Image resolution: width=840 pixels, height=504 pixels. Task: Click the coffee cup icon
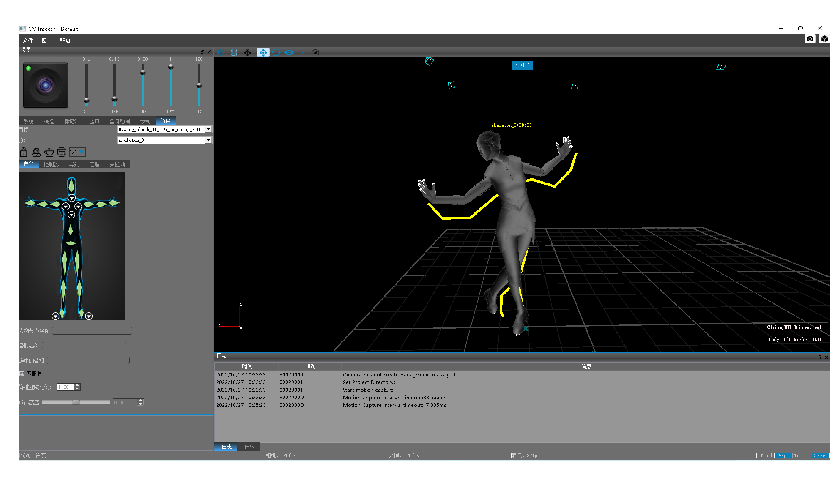[49, 152]
